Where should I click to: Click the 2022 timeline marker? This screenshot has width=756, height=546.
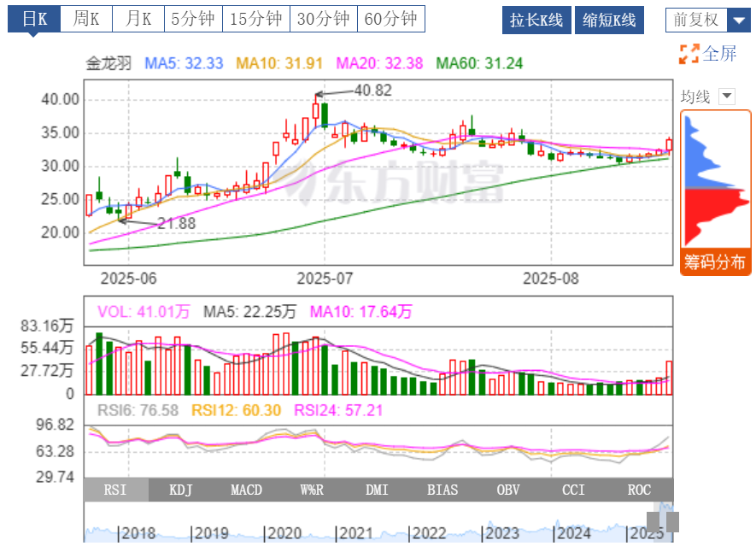coord(429,533)
